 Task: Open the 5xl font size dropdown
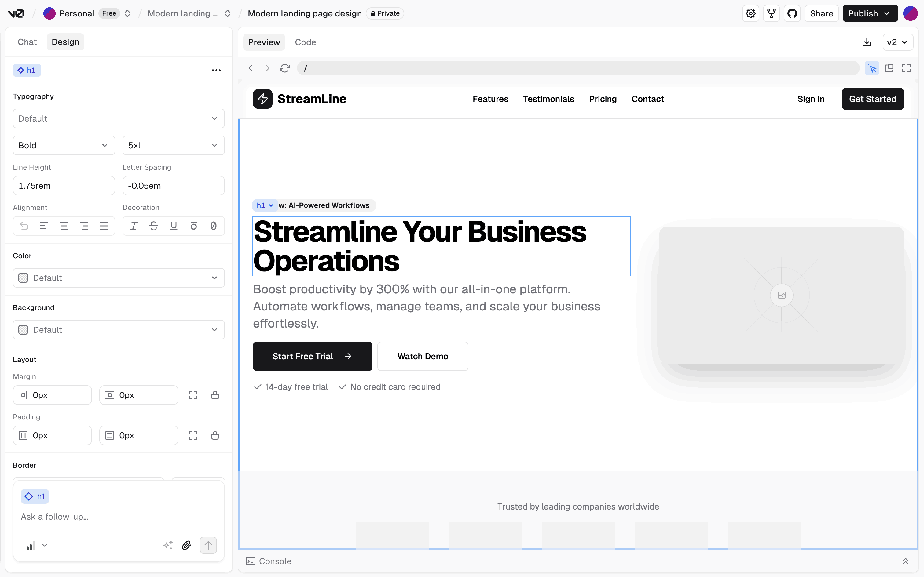tap(173, 145)
